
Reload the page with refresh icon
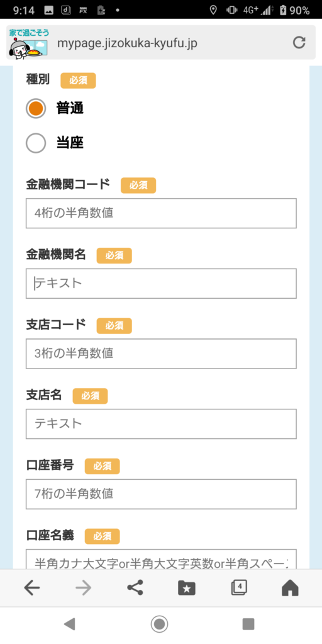[299, 43]
